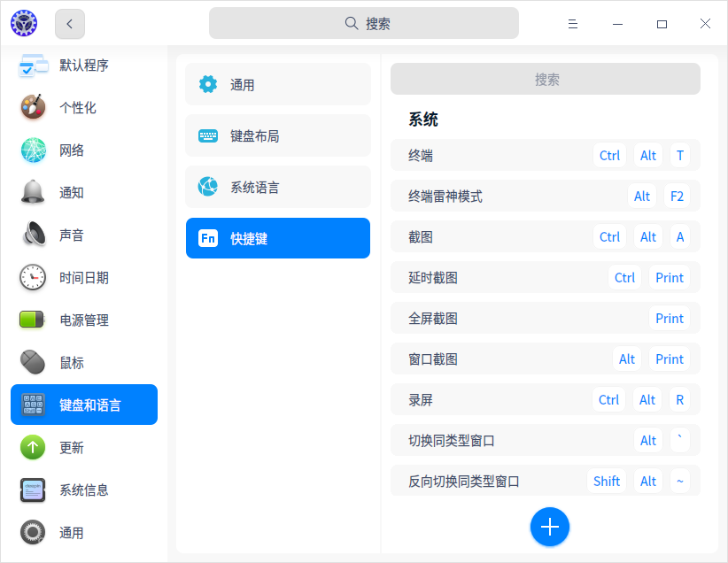Edit the 全屏截图 shortcut row

(545, 318)
